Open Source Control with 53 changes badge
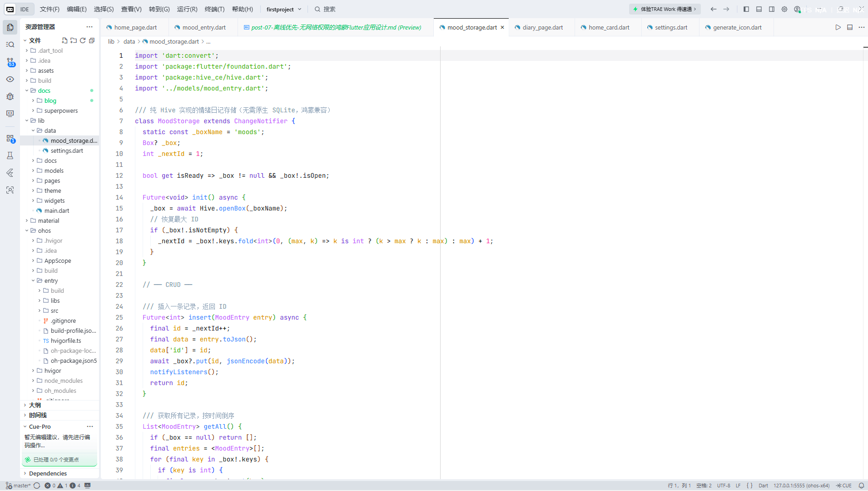Image resolution: width=868 pixels, height=491 pixels. pyautogui.click(x=10, y=62)
